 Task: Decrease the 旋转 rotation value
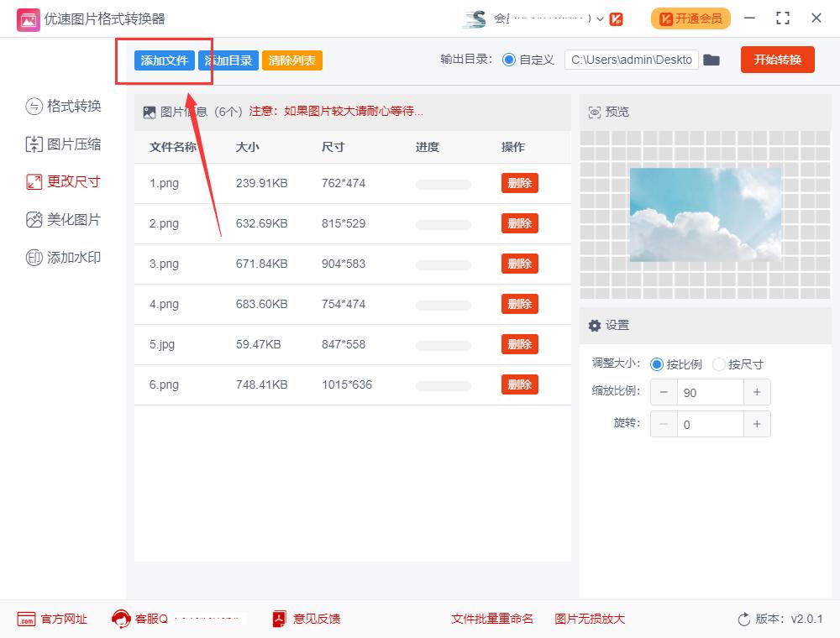coord(664,424)
